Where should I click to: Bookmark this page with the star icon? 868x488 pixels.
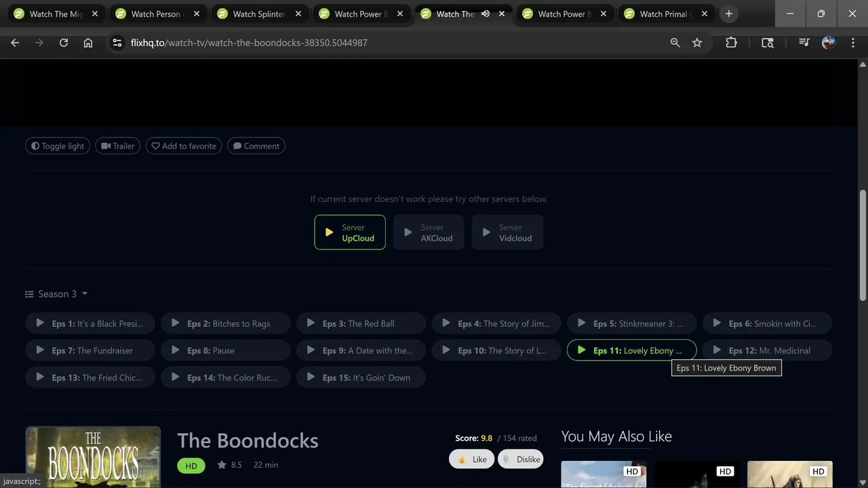tap(697, 43)
